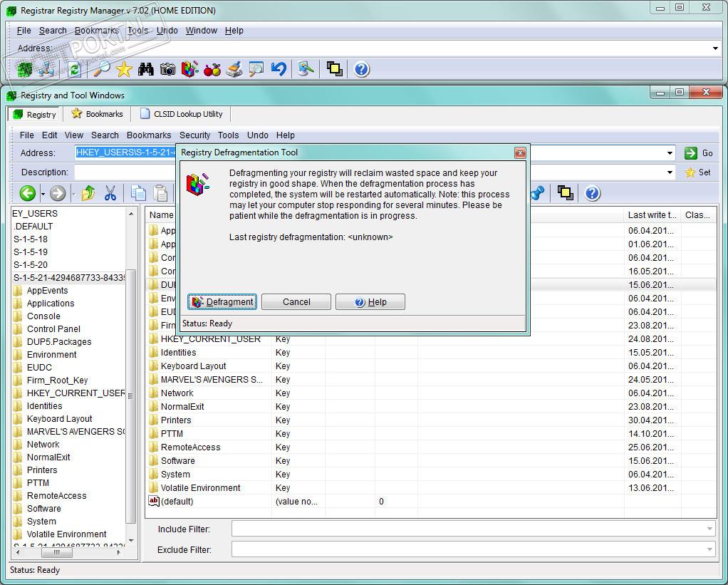Click the Defragment button
The height and width of the screenshot is (585, 728).
(x=222, y=302)
